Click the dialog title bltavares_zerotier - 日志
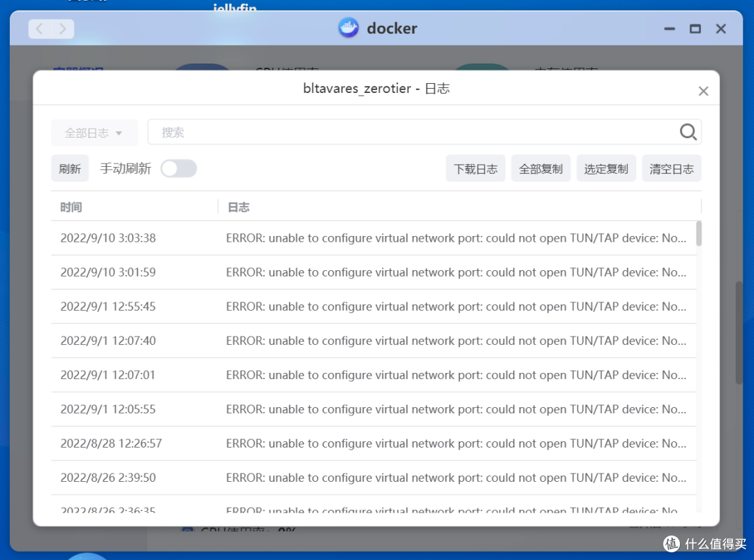 [376, 89]
